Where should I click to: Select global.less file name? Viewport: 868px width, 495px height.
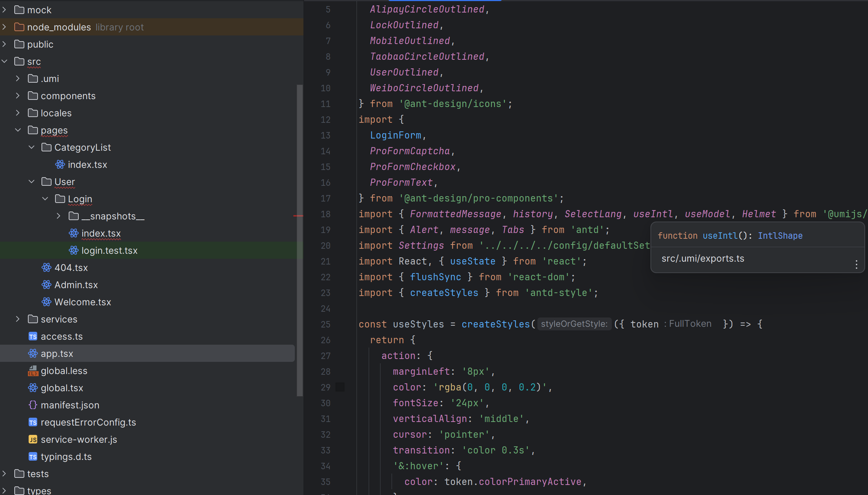pyautogui.click(x=64, y=371)
